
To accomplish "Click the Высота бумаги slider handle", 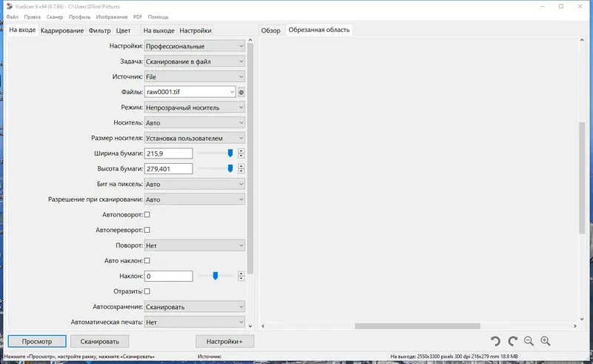I will pos(230,168).
